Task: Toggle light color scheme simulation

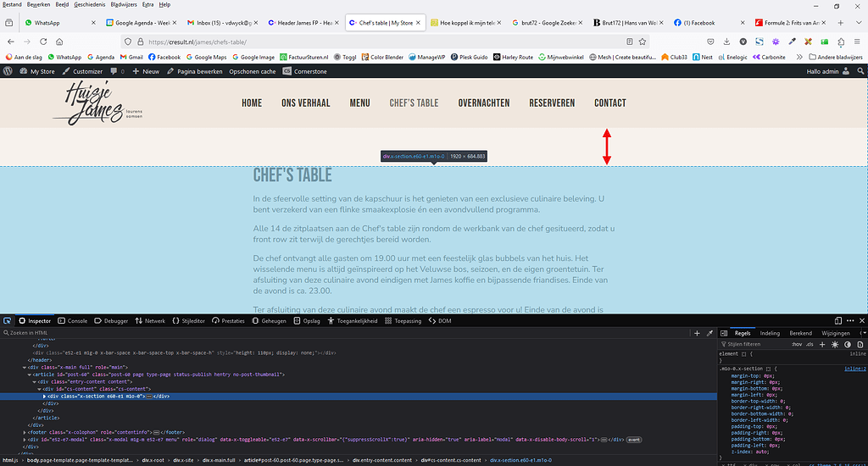Action: (x=835, y=345)
